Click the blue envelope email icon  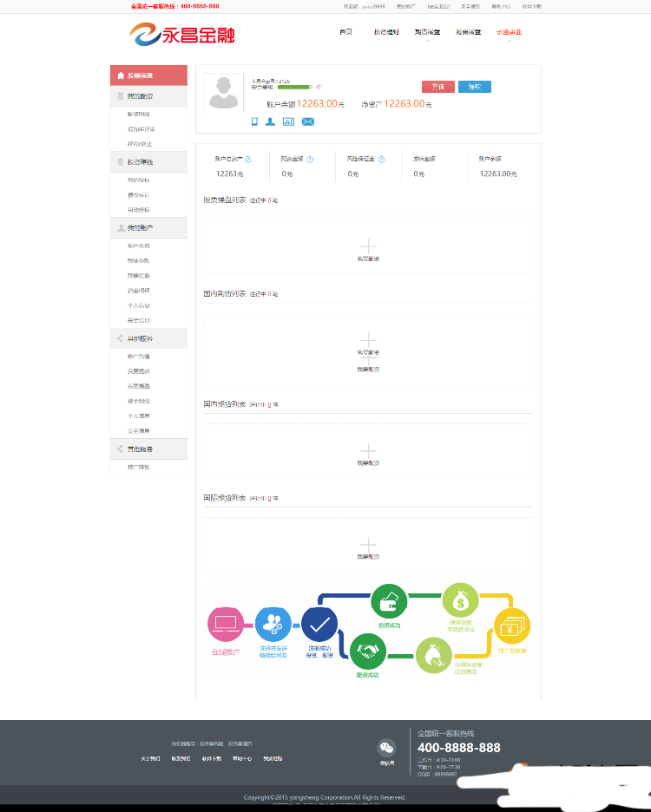(x=308, y=121)
